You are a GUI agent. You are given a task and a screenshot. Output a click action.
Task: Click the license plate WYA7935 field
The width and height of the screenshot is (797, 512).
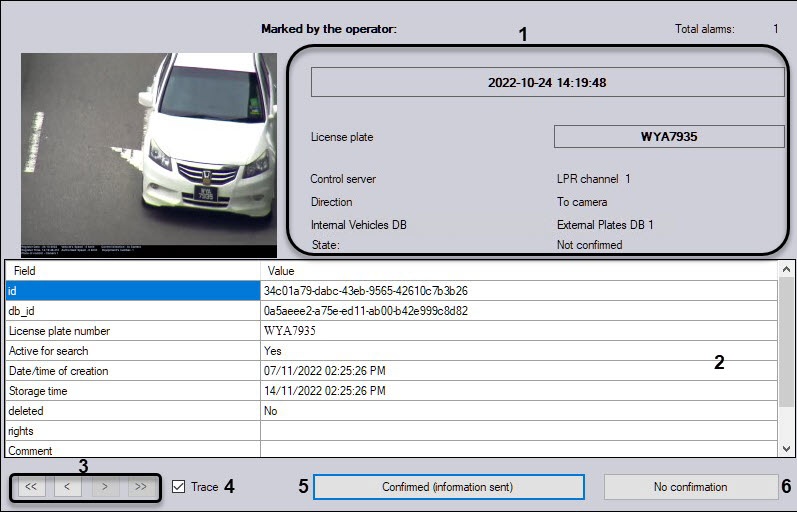click(x=668, y=137)
